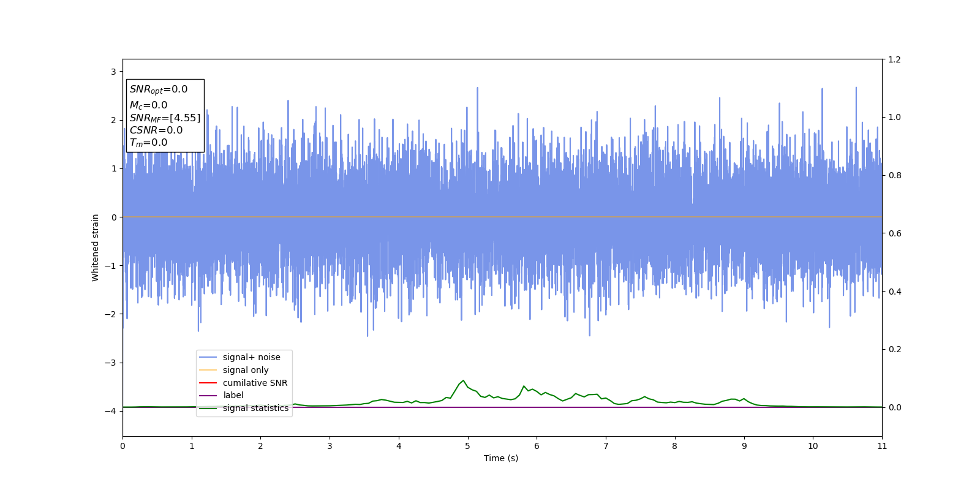Click the blue 'signal+ noise' legend line
The width and height of the screenshot is (980, 490).
(x=208, y=358)
